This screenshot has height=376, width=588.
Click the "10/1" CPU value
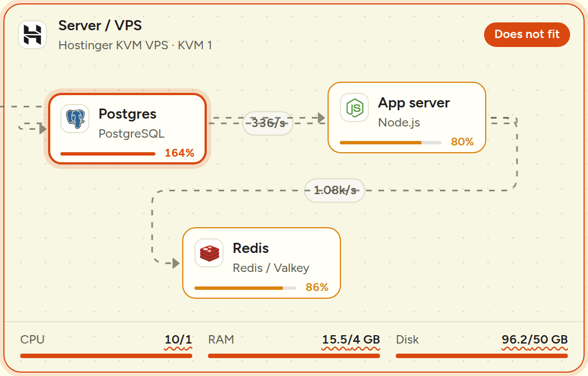coord(178,340)
